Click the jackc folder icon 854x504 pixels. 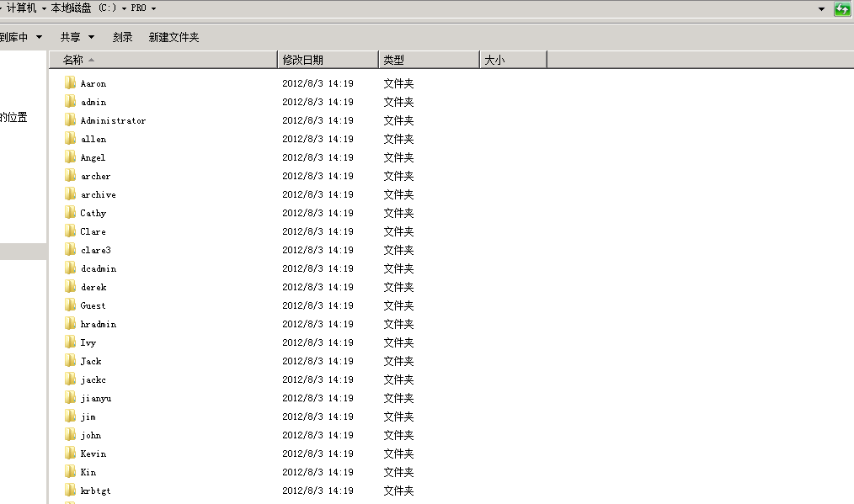coord(70,379)
